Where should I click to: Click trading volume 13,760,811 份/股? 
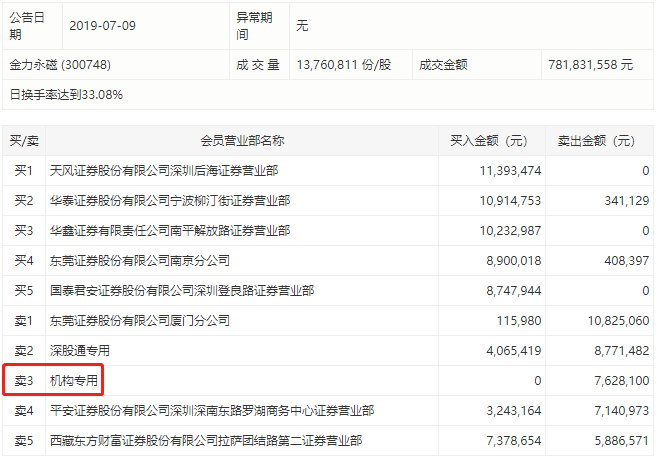point(344,65)
